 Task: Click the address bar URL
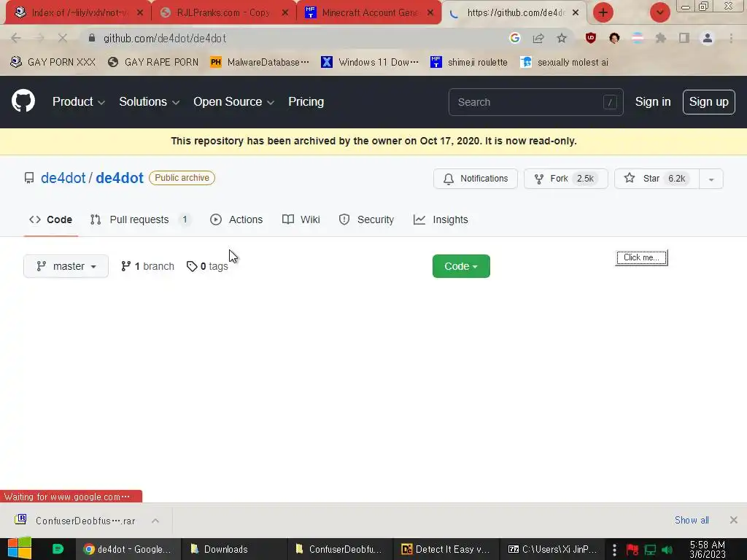(165, 38)
